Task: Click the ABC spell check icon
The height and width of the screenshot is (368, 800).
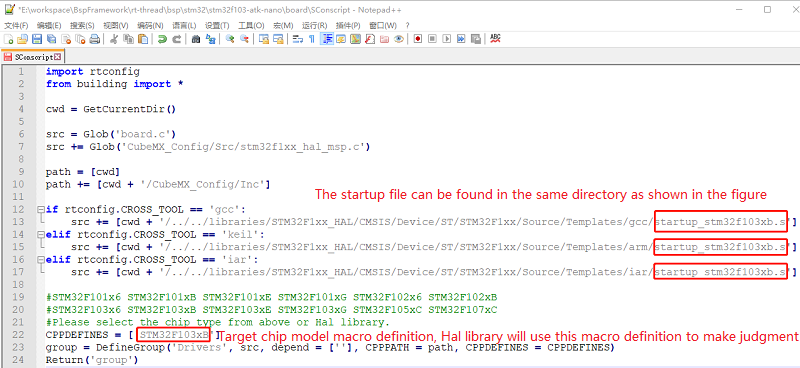Action: tap(495, 39)
